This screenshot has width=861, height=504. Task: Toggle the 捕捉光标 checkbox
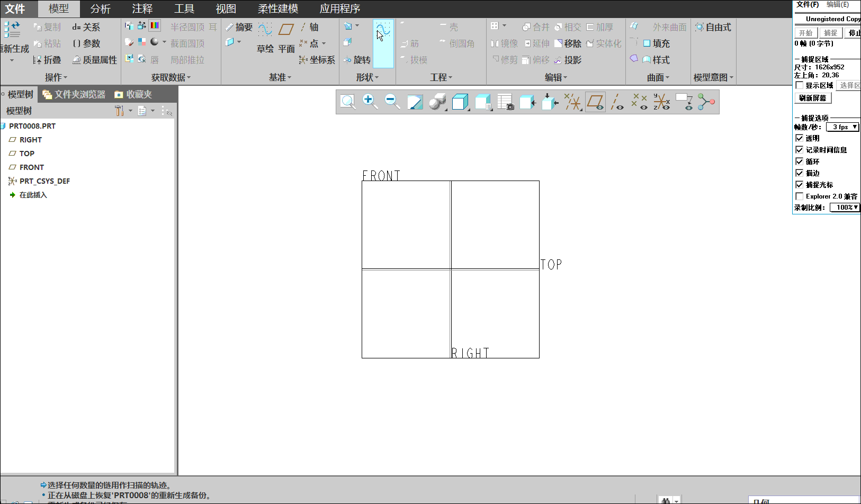pos(800,185)
